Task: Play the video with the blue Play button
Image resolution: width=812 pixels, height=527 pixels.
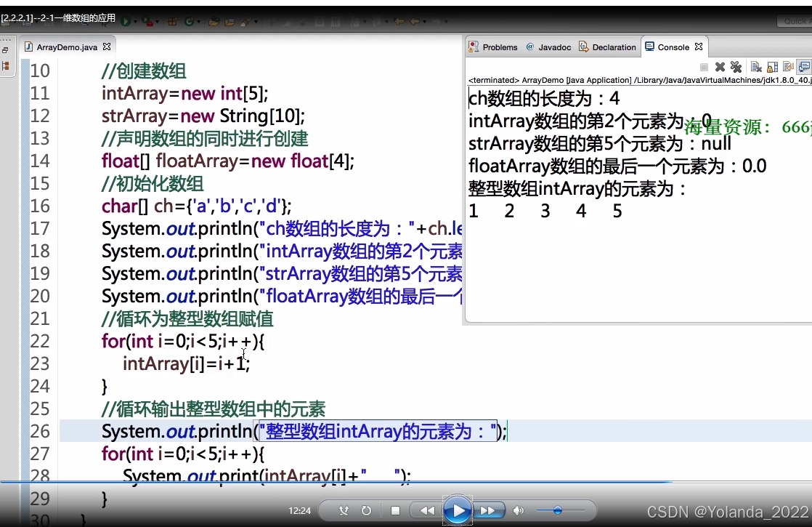Action: [458, 510]
